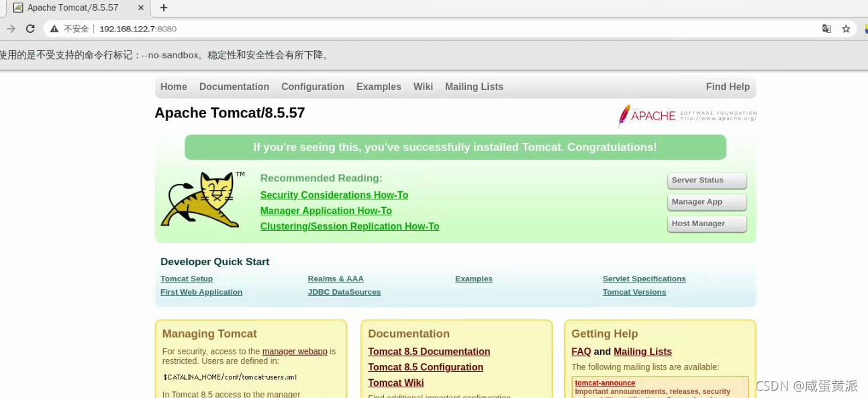
Task: Click the green congratulations banner text
Action: coord(455,148)
